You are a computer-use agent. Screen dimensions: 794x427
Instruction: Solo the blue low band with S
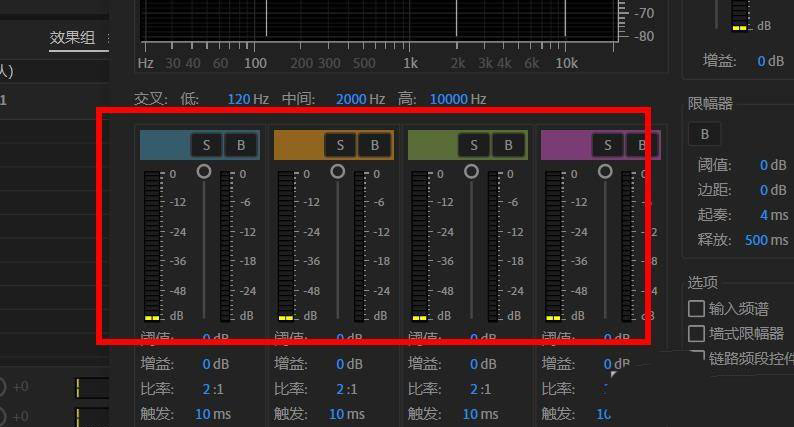[x=207, y=145]
